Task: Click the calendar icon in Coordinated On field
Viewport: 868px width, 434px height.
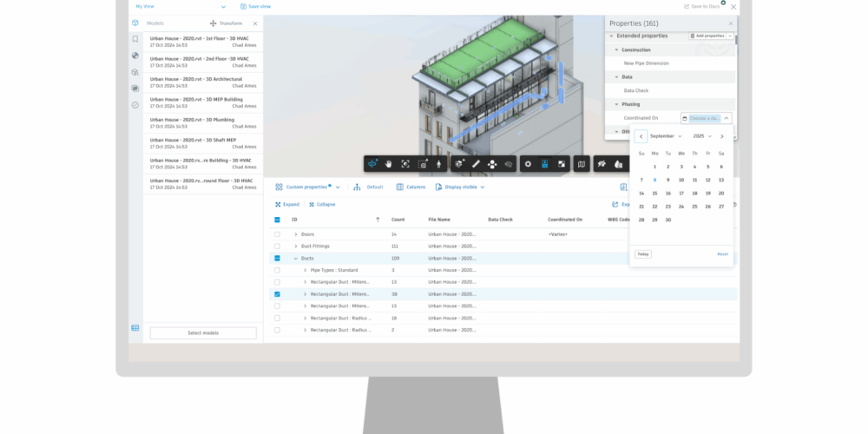Action: pyautogui.click(x=685, y=118)
